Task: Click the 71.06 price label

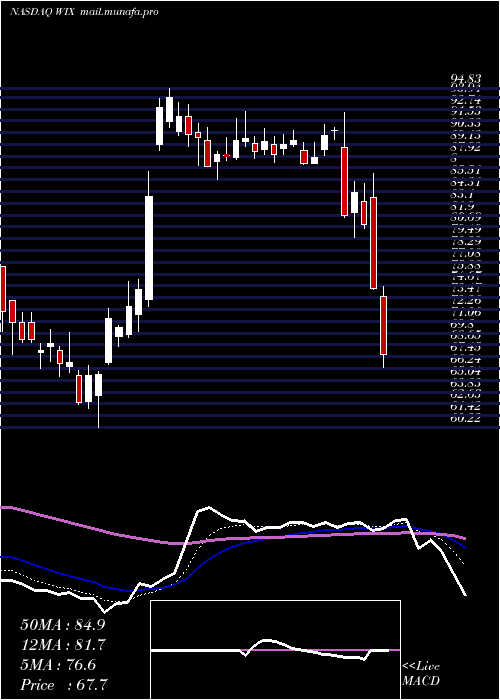Action: (465, 313)
